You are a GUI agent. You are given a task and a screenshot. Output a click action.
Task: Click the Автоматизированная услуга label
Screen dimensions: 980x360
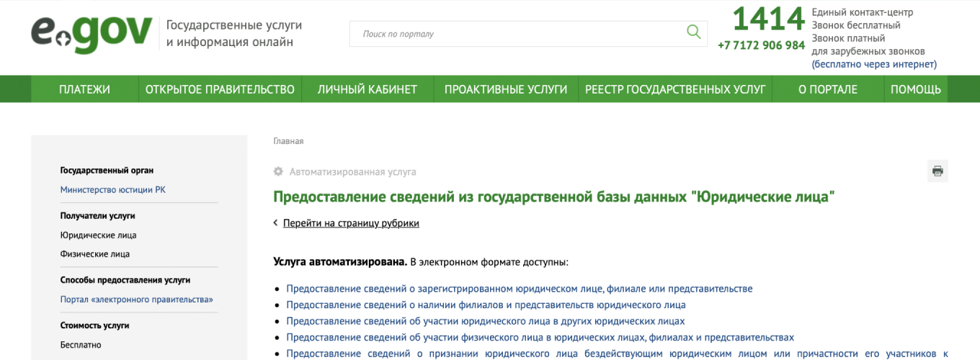tap(353, 172)
